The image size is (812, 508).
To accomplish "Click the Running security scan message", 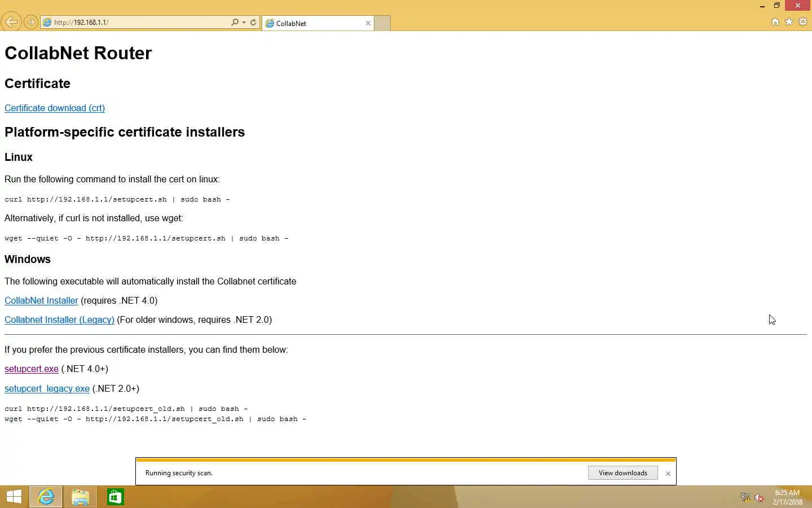I will [179, 473].
